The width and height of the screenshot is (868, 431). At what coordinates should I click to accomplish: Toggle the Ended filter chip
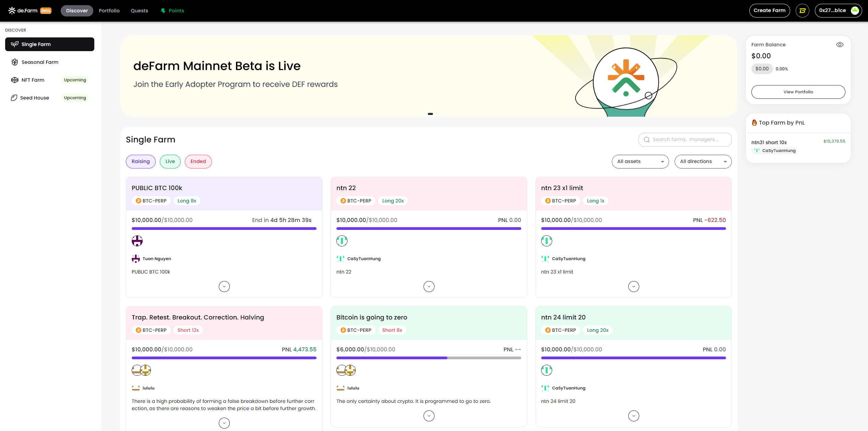(198, 162)
